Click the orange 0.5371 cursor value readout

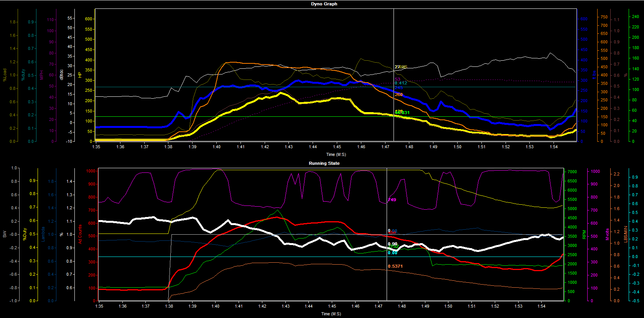click(x=395, y=266)
